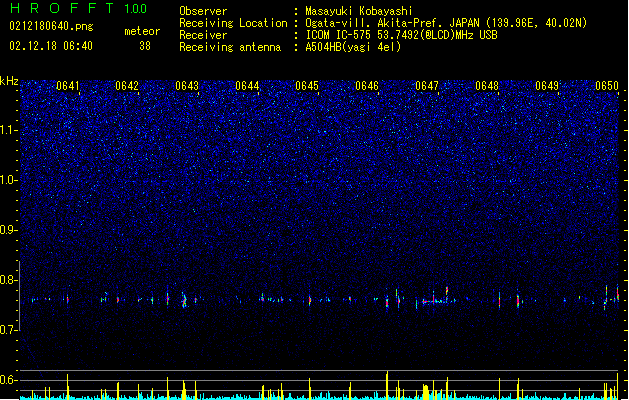The height and width of the screenshot is (400, 629).
Task: Click the HROFFT title text
Action: (x=62, y=8)
